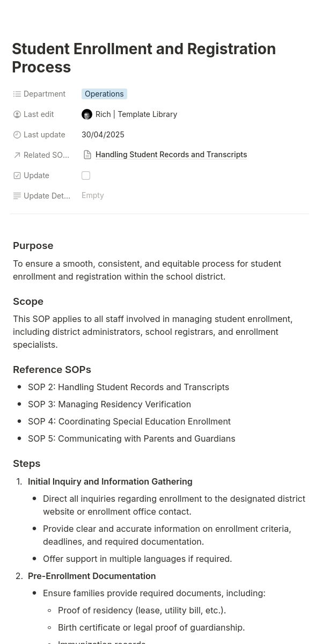
Task: Open the Handling Student Records and Transcripts link
Action: [x=171, y=155]
